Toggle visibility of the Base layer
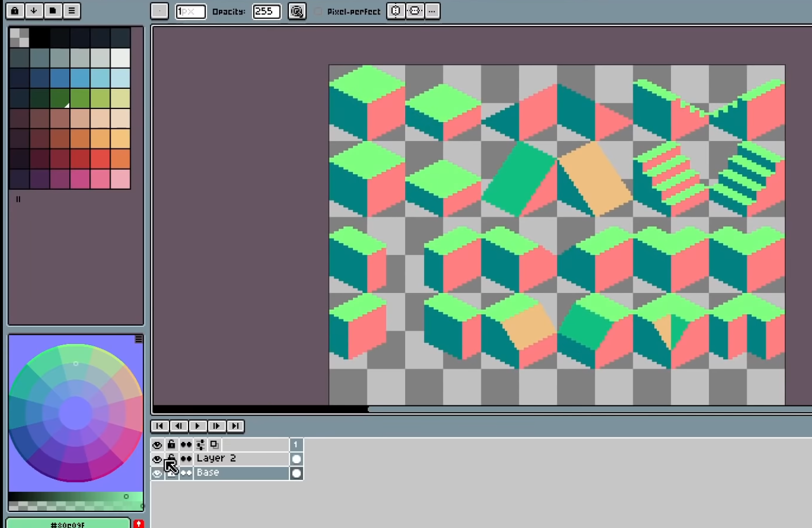The image size is (812, 528). click(157, 473)
